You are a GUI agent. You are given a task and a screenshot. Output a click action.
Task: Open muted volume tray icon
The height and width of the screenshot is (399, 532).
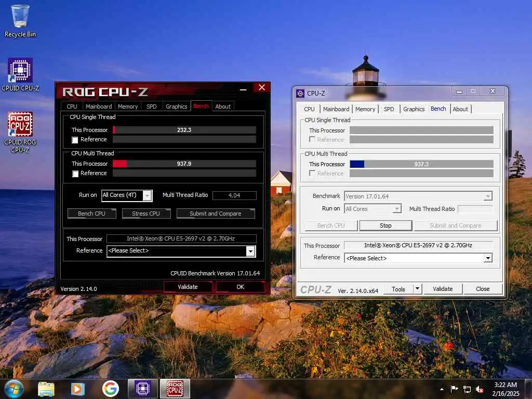[480, 389]
